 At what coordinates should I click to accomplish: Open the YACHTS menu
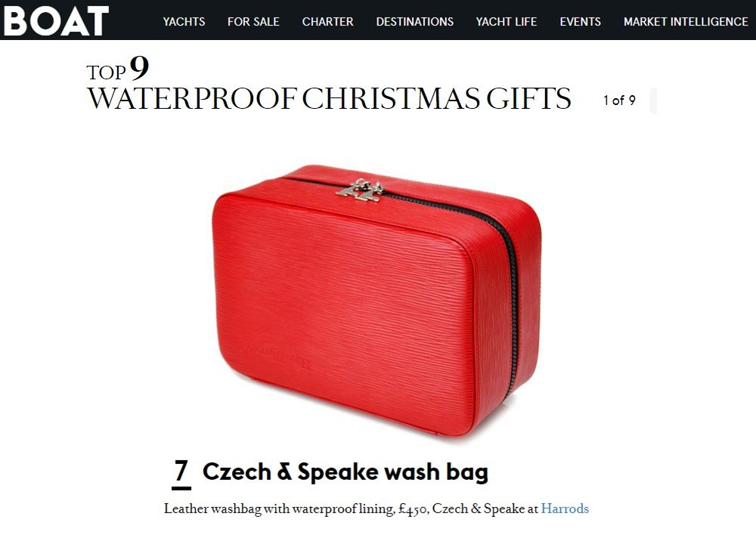click(184, 22)
